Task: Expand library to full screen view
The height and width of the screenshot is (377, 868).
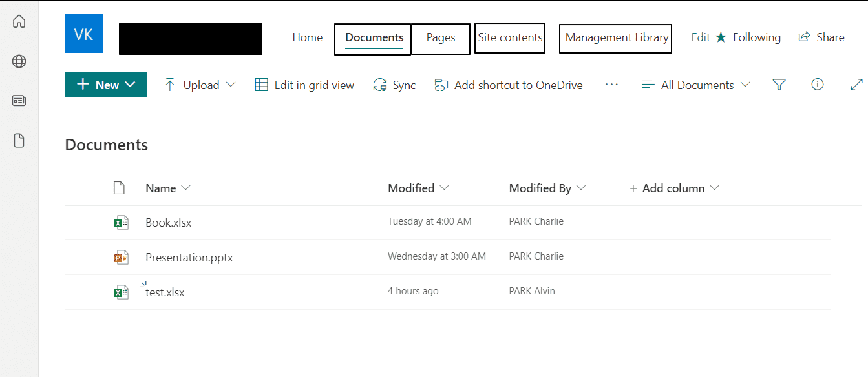Action: tap(857, 85)
